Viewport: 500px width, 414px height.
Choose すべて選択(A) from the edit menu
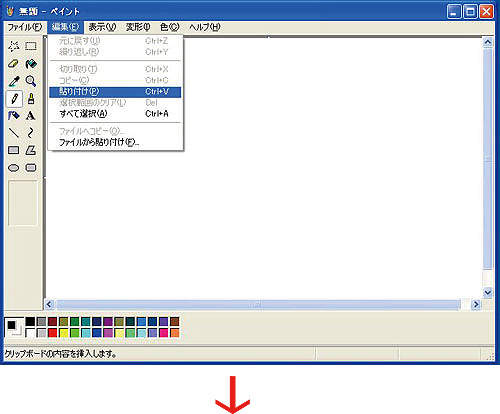coord(115,114)
